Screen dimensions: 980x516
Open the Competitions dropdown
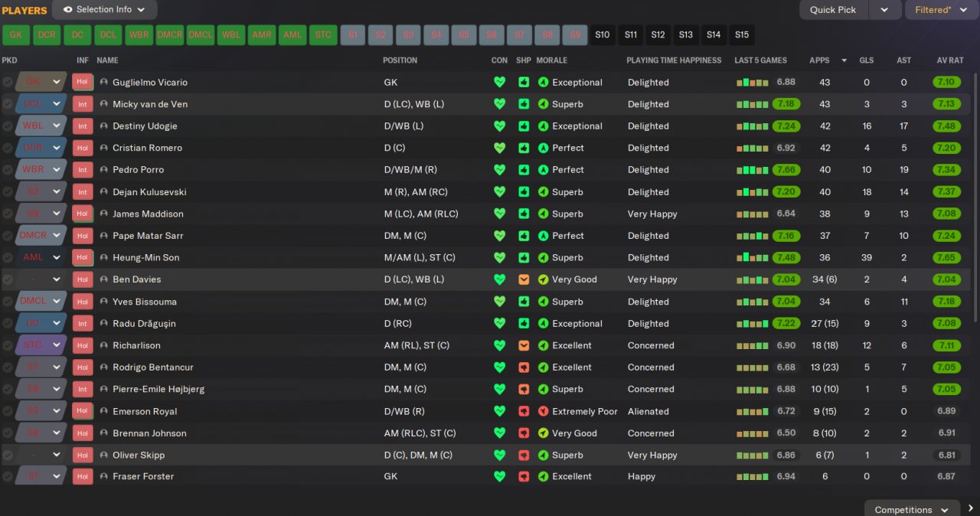click(x=912, y=510)
